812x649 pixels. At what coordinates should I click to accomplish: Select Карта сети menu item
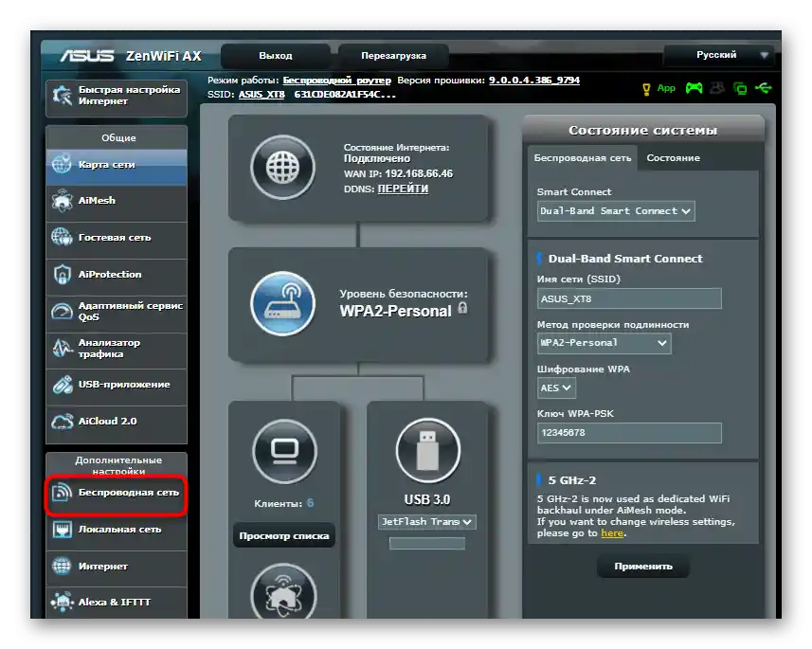point(117,166)
